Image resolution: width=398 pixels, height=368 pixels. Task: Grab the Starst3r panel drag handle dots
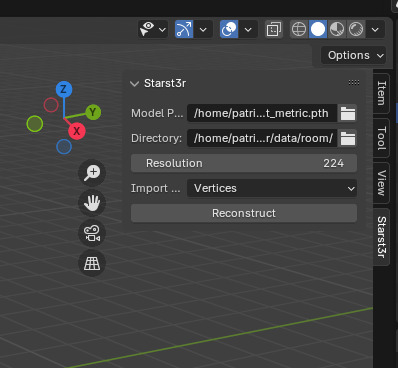tap(354, 82)
